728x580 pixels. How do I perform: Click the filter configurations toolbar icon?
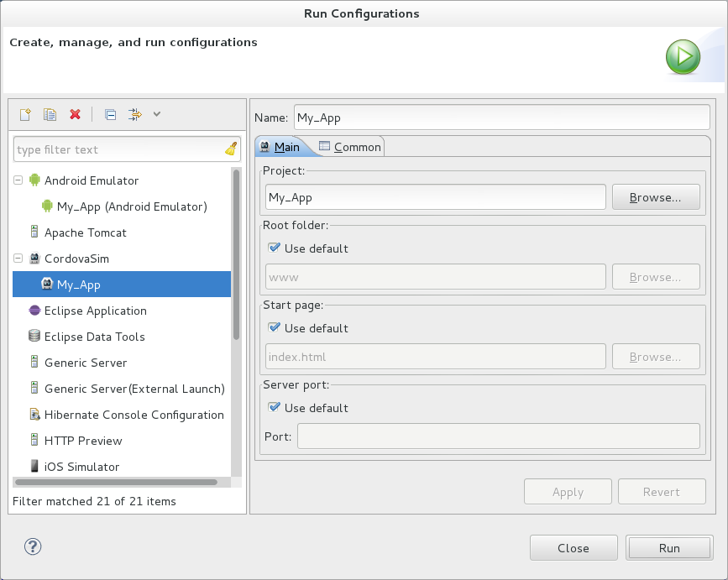pos(134,114)
